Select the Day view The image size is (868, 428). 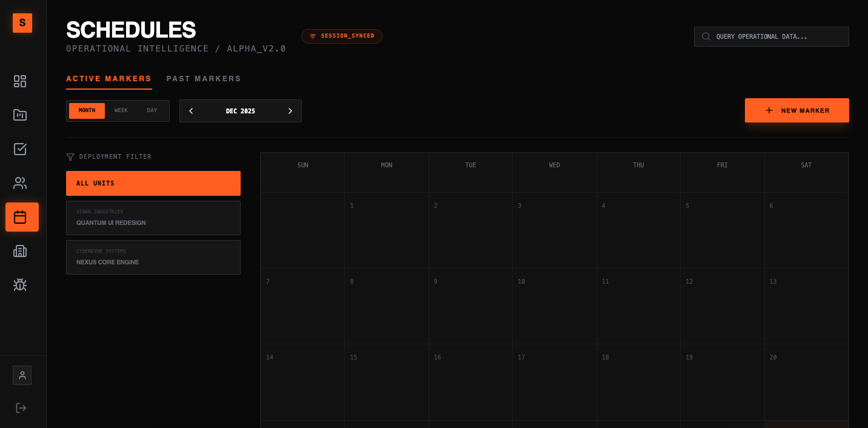point(152,111)
